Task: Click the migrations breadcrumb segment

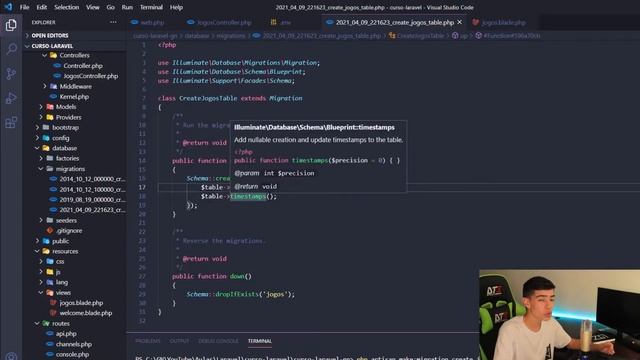Action: (231, 36)
